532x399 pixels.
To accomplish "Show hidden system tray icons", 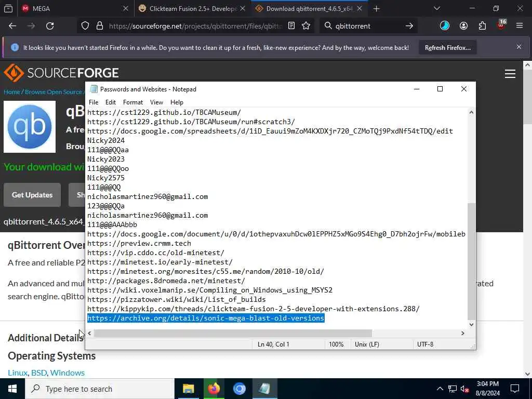I will coord(440,389).
